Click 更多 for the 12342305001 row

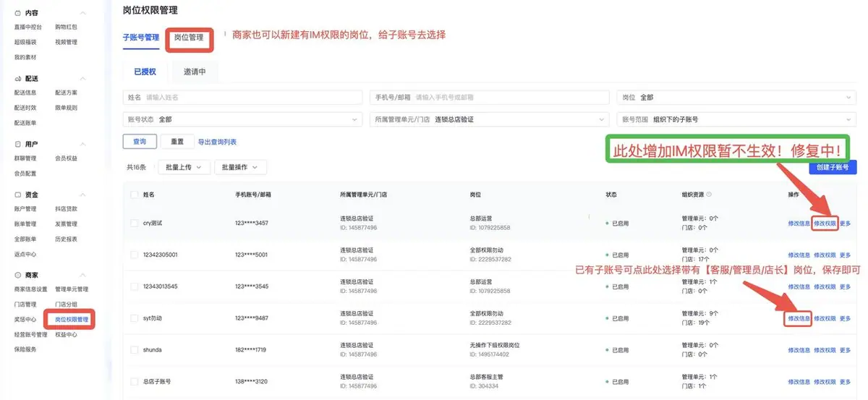click(x=845, y=255)
